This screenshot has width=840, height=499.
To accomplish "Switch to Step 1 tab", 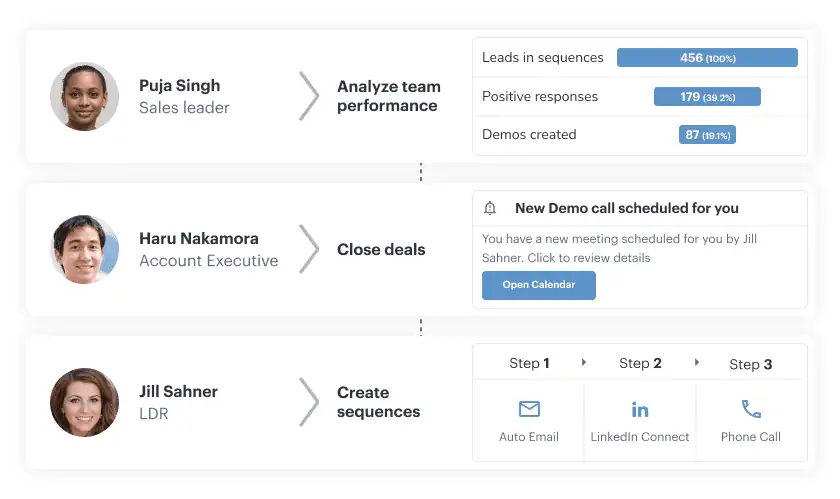I will point(529,363).
